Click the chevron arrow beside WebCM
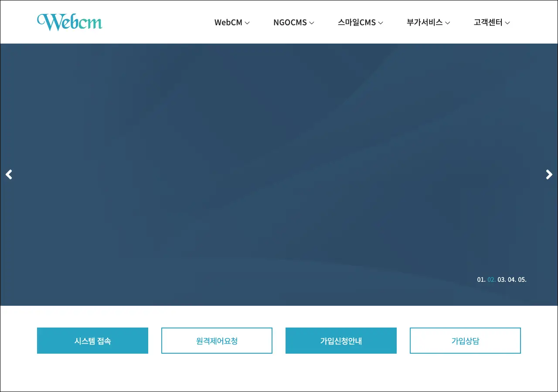 pyautogui.click(x=247, y=23)
